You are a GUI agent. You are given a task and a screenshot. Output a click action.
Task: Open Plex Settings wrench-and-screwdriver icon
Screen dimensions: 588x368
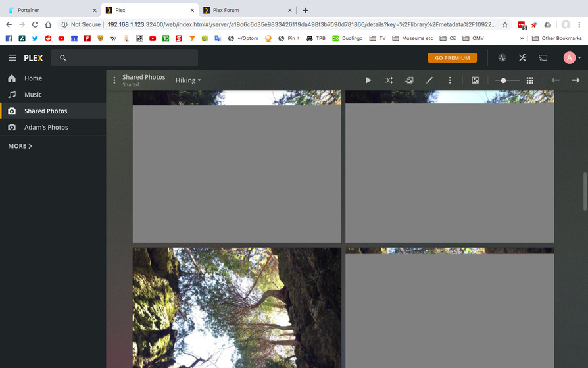point(522,58)
